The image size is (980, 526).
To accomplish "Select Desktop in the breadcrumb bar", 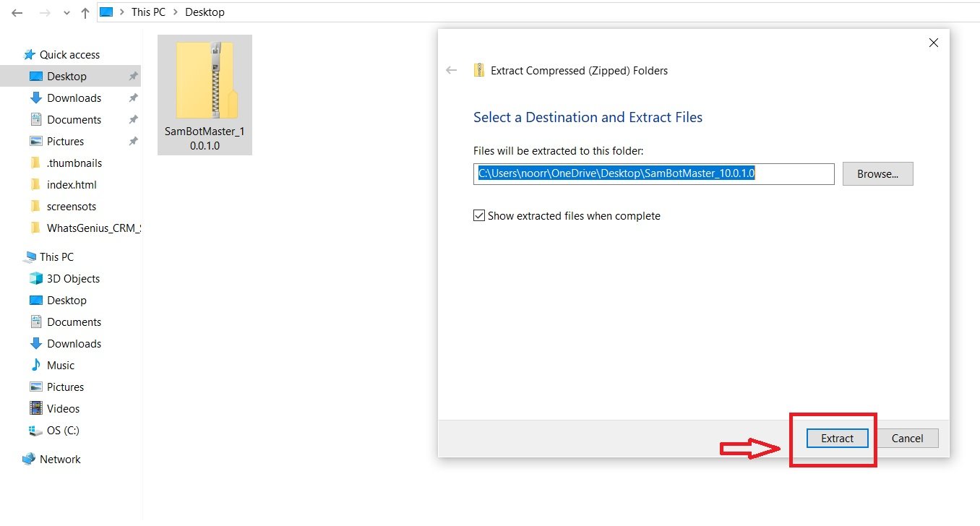I will (x=205, y=12).
